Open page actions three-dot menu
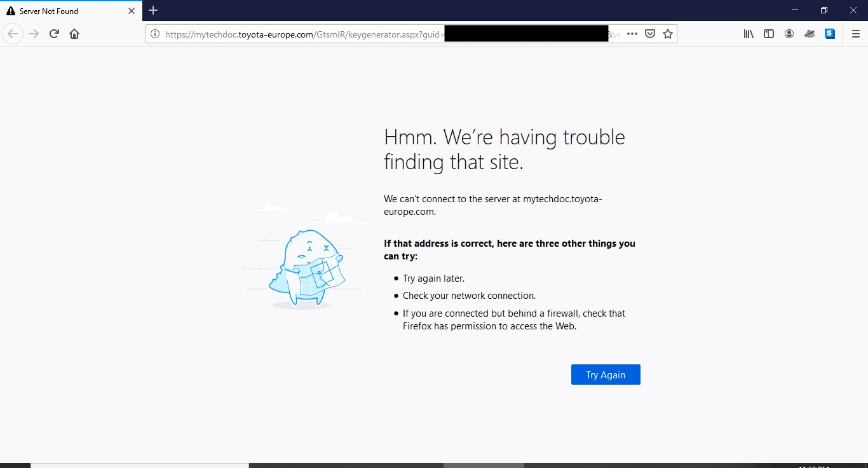Screen dimensions: 868x468 pyautogui.click(x=632, y=34)
